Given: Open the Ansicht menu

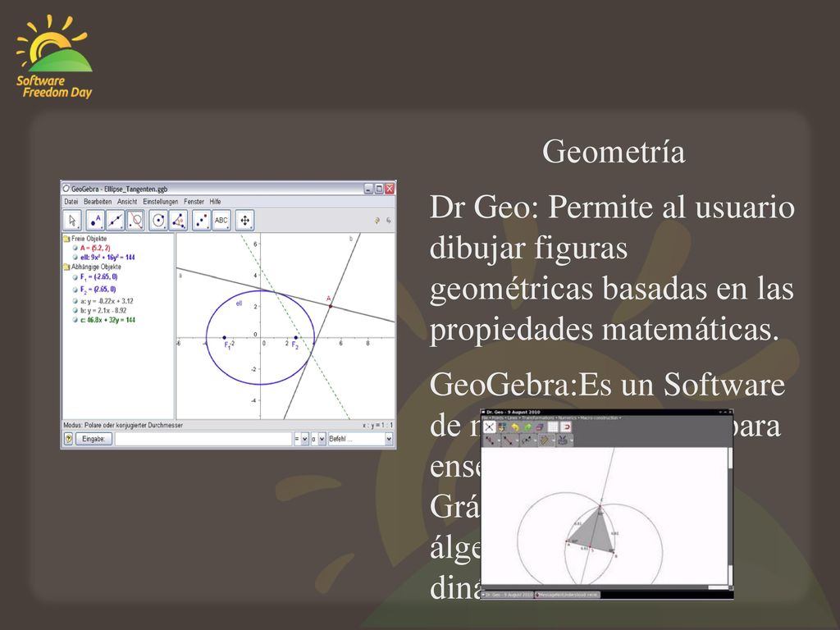Looking at the screenshot, I should pyautogui.click(x=127, y=202).
